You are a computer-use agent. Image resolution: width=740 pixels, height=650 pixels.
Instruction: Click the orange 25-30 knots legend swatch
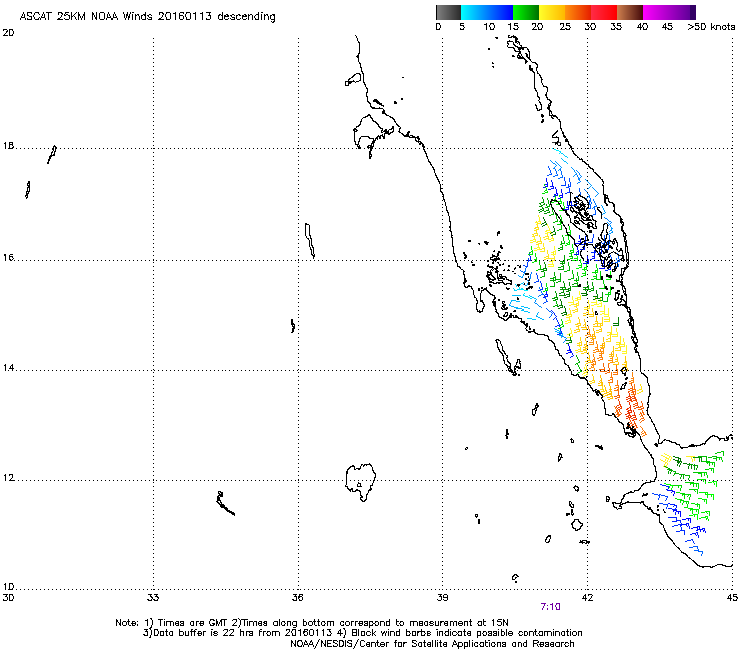[578, 12]
